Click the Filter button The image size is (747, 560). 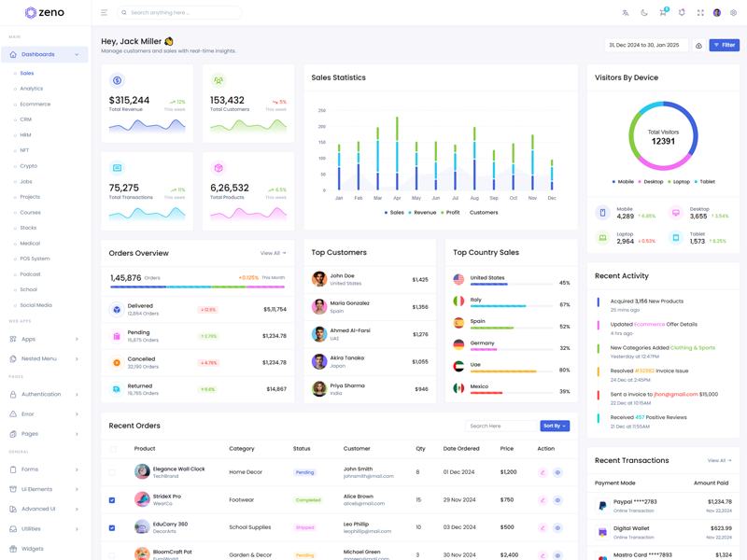pyautogui.click(x=724, y=45)
